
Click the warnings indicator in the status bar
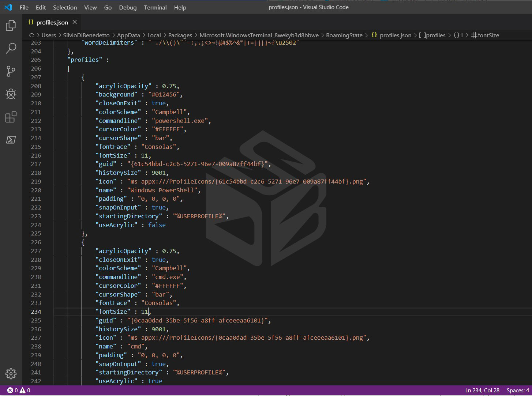[23, 390]
